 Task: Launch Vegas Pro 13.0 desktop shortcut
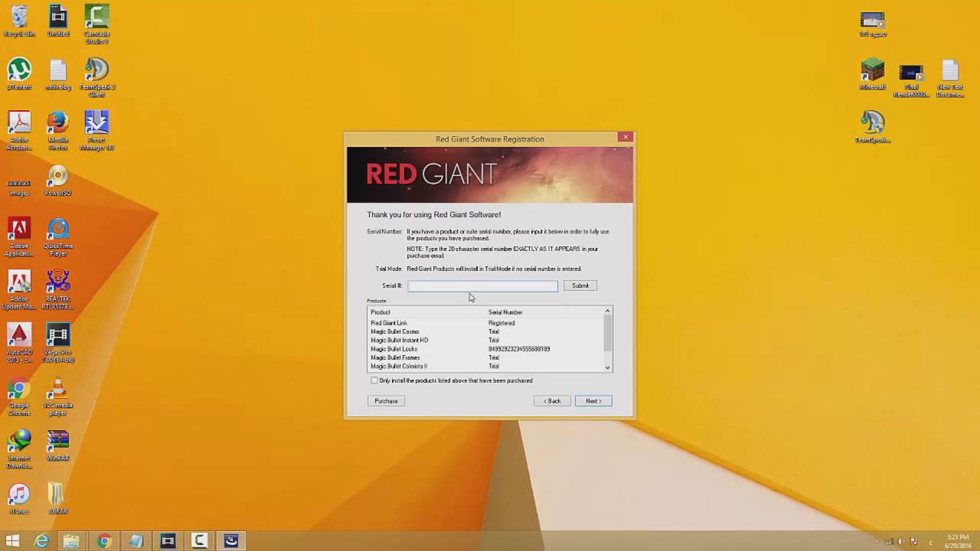tap(58, 343)
